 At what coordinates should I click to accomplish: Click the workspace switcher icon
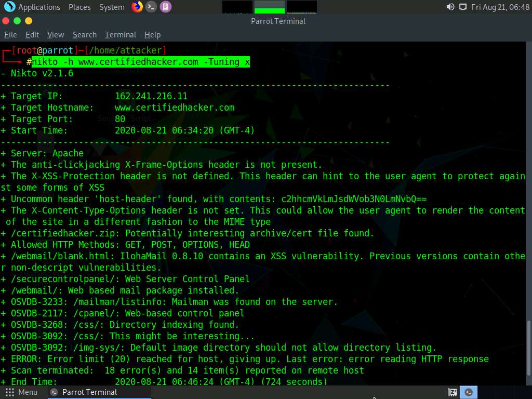(453, 393)
